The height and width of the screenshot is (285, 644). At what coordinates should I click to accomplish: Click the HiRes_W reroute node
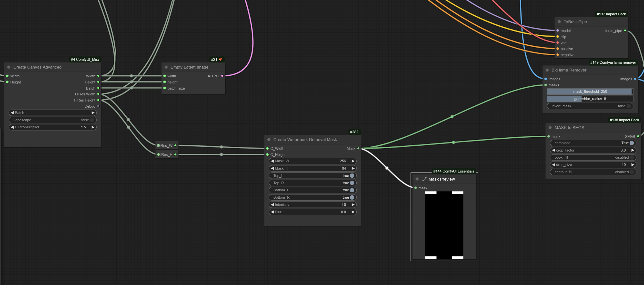[x=167, y=145]
